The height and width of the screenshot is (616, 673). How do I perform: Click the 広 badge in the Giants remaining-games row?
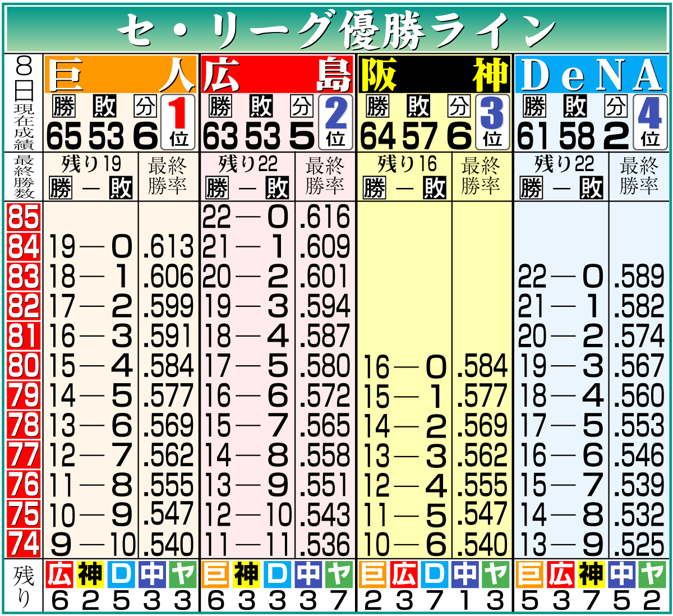click(60, 574)
